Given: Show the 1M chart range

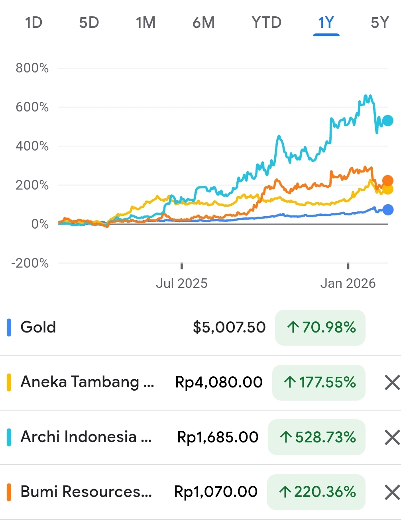Looking at the screenshot, I should [145, 23].
